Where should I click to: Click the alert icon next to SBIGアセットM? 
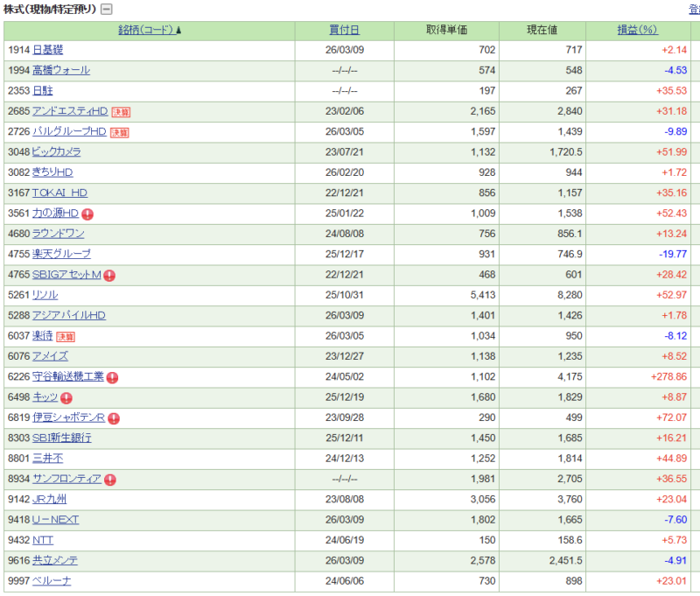click(109, 275)
